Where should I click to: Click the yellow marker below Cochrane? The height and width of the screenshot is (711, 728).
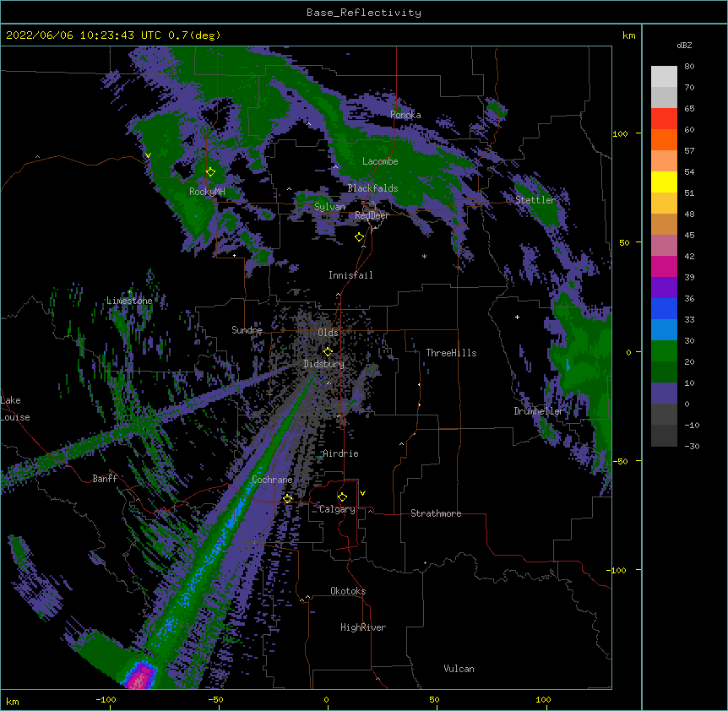287,498
